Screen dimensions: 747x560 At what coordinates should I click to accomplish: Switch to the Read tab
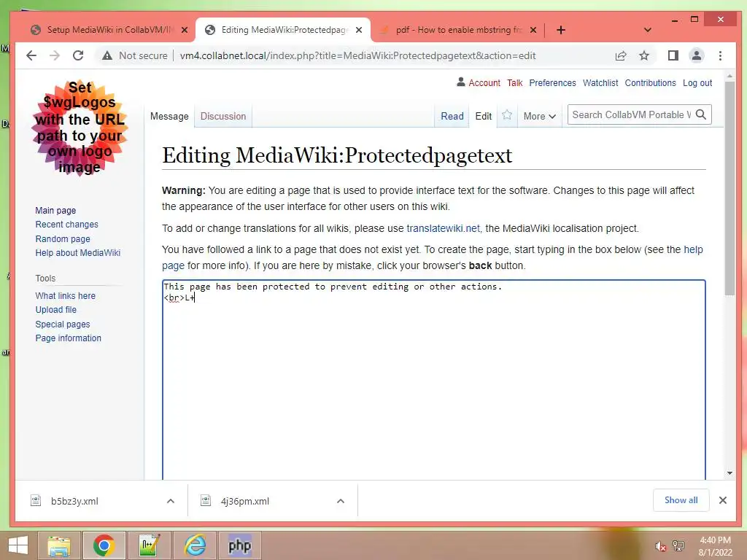[452, 116]
